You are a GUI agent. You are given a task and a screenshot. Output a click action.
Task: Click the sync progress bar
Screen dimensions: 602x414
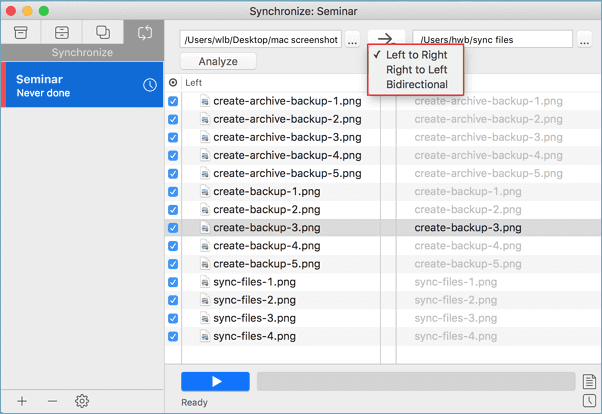pyautogui.click(x=415, y=381)
